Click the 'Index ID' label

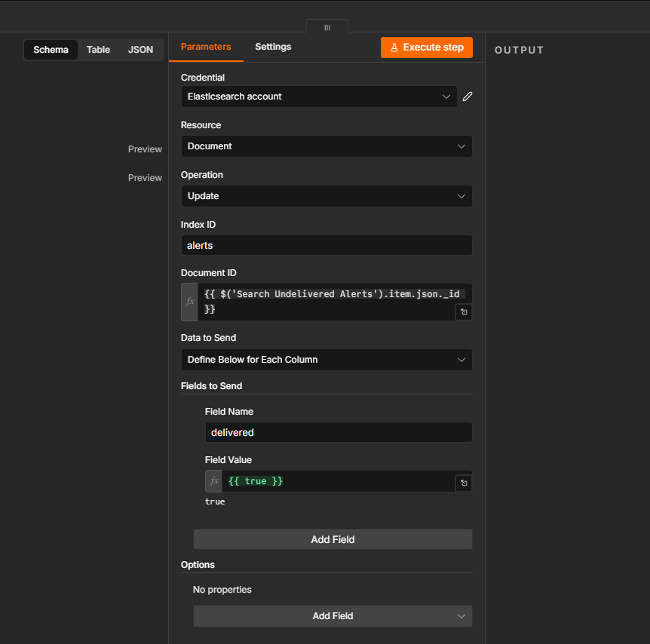[x=198, y=225]
